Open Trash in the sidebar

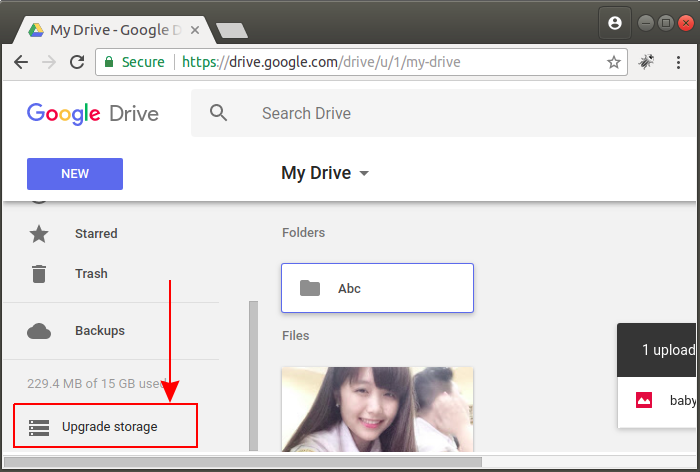click(x=91, y=273)
